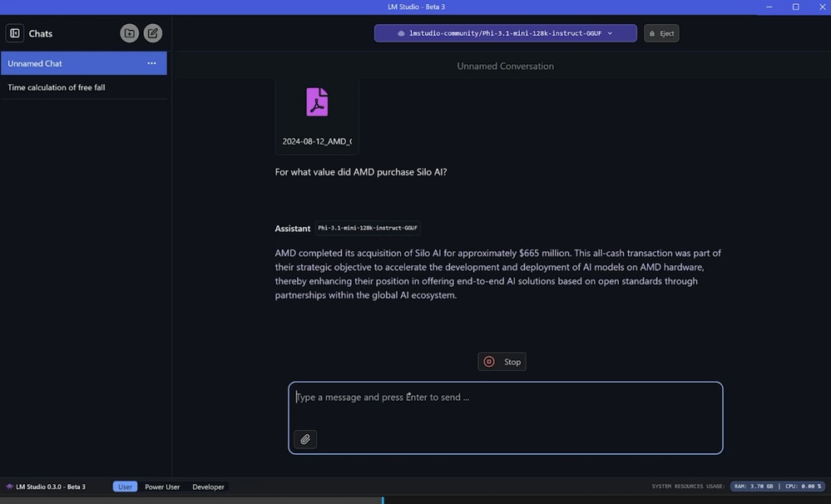Focus the message input field
The image size is (831, 504).
(506, 418)
